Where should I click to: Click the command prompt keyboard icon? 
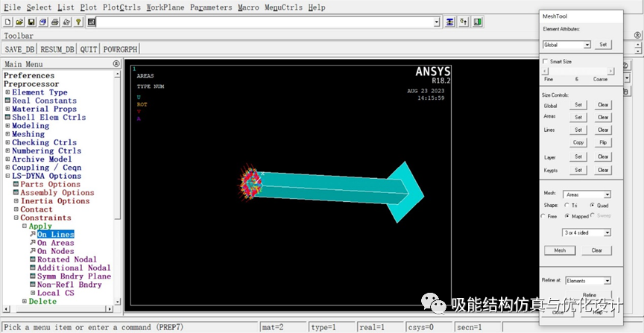(x=91, y=22)
